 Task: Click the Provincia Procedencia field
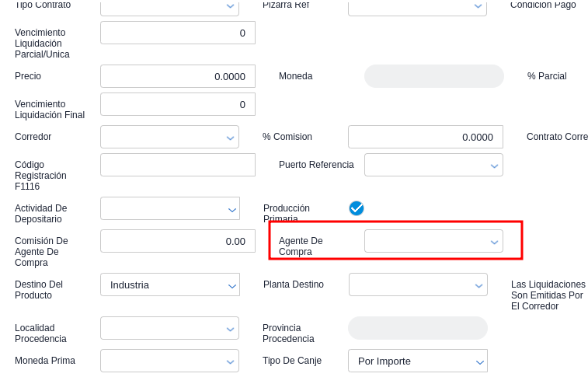coord(418,328)
